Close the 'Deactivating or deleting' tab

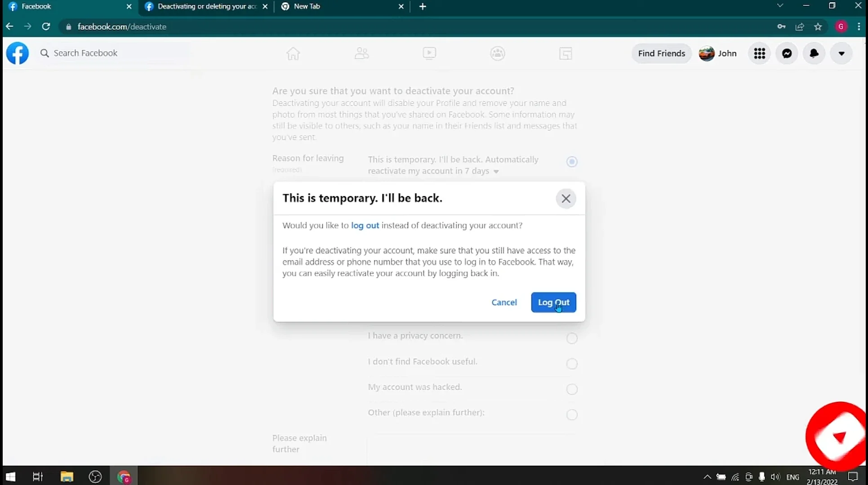tap(265, 7)
